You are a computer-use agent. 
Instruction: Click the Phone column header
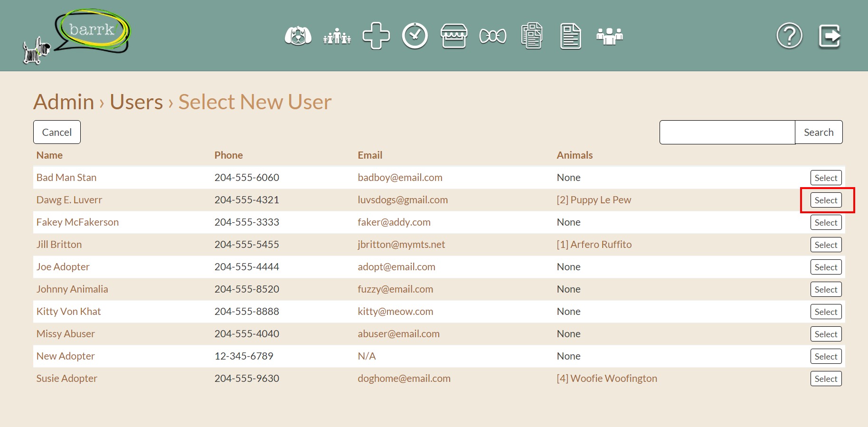click(228, 155)
